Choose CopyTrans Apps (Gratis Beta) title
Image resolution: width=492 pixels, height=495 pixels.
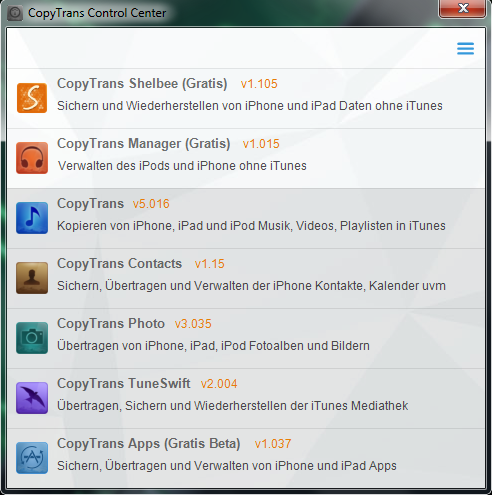[149, 444]
